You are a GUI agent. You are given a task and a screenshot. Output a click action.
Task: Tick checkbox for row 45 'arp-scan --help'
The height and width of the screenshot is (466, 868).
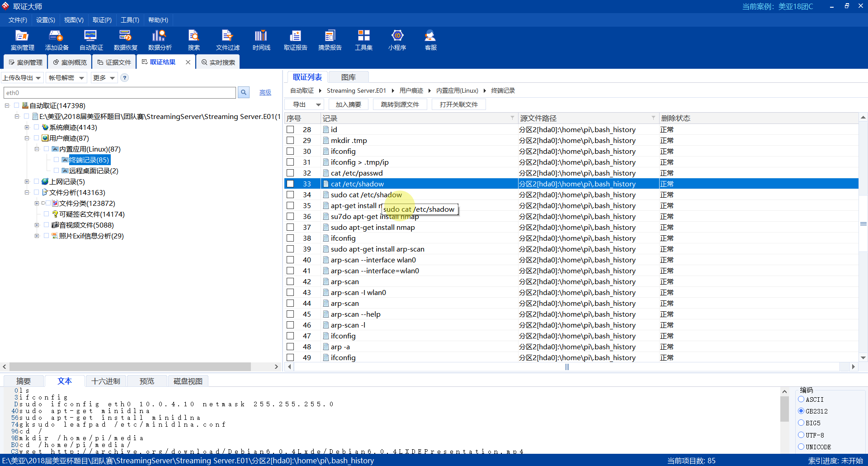click(x=290, y=314)
